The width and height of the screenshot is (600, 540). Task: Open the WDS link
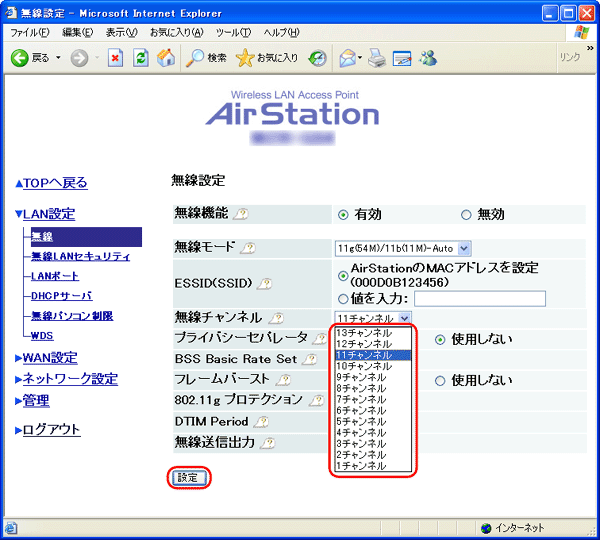click(x=42, y=336)
